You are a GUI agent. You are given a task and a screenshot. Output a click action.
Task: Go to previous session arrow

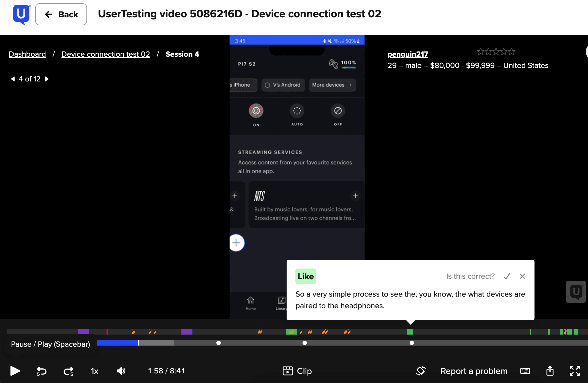coord(13,79)
